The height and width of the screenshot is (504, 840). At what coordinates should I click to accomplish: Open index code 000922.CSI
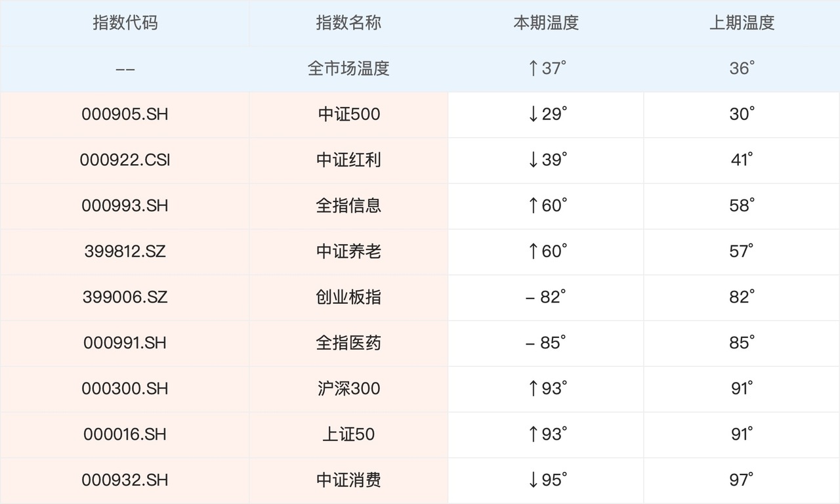[x=125, y=160]
